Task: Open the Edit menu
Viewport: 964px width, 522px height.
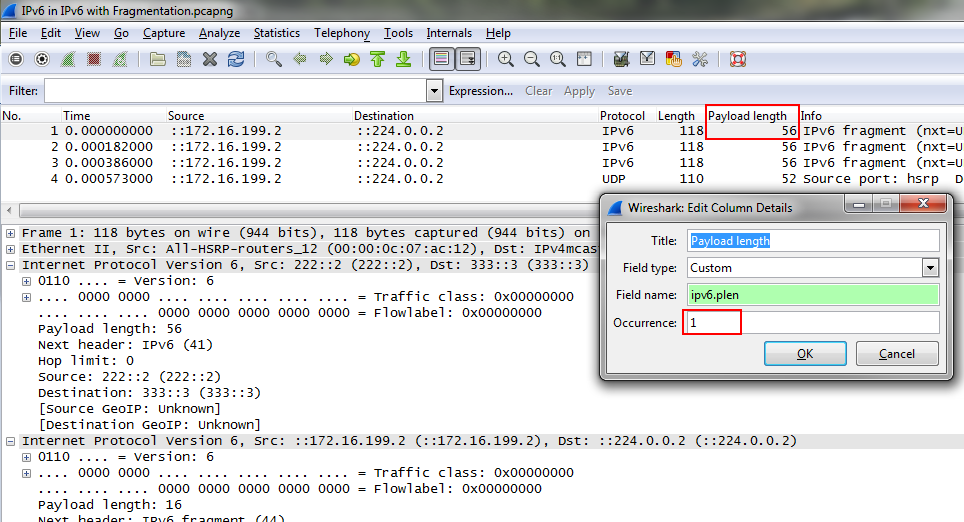Action: coord(50,33)
